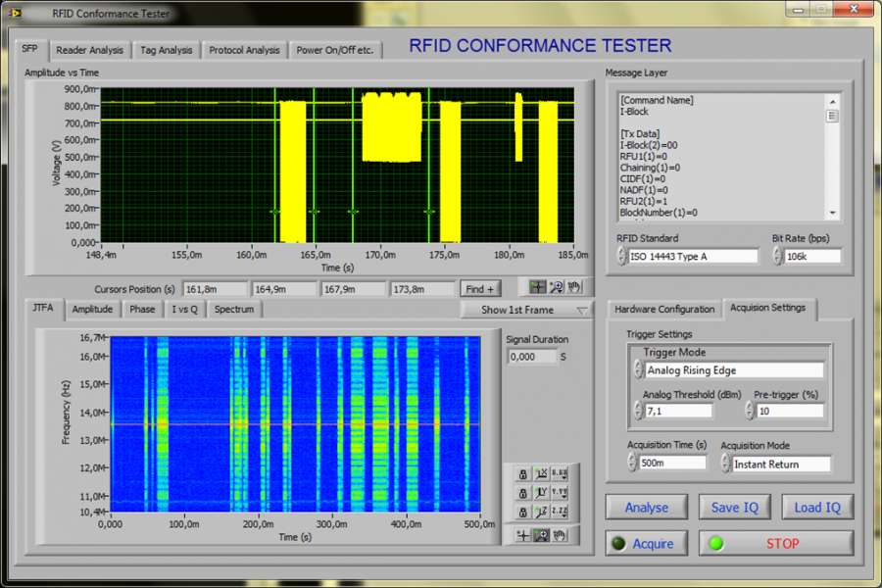Screen dimensions: 882x588
Task: Select the zoom tool above the spectrogram tabs
Action: [556, 287]
